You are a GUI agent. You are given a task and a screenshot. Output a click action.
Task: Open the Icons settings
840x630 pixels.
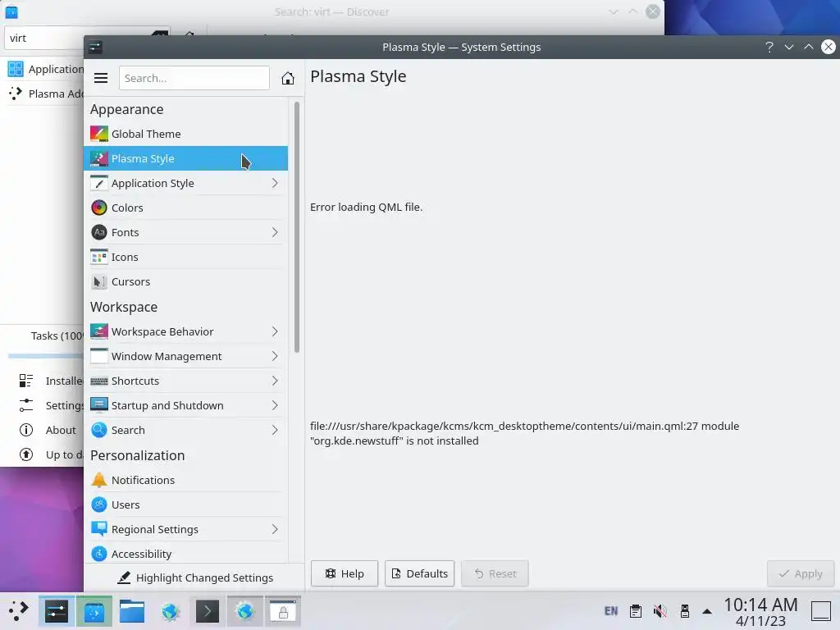pos(186,257)
